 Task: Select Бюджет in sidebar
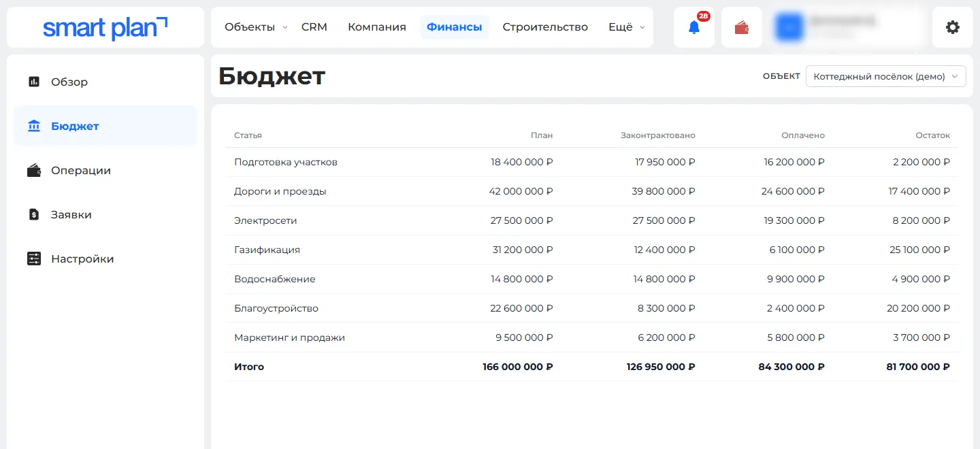(105, 126)
